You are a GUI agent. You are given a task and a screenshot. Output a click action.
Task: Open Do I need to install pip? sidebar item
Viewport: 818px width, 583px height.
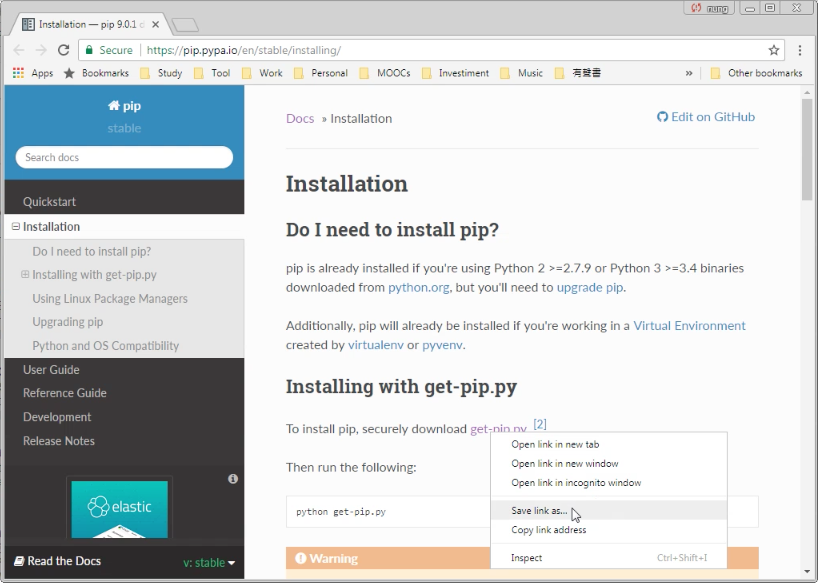[x=92, y=251]
